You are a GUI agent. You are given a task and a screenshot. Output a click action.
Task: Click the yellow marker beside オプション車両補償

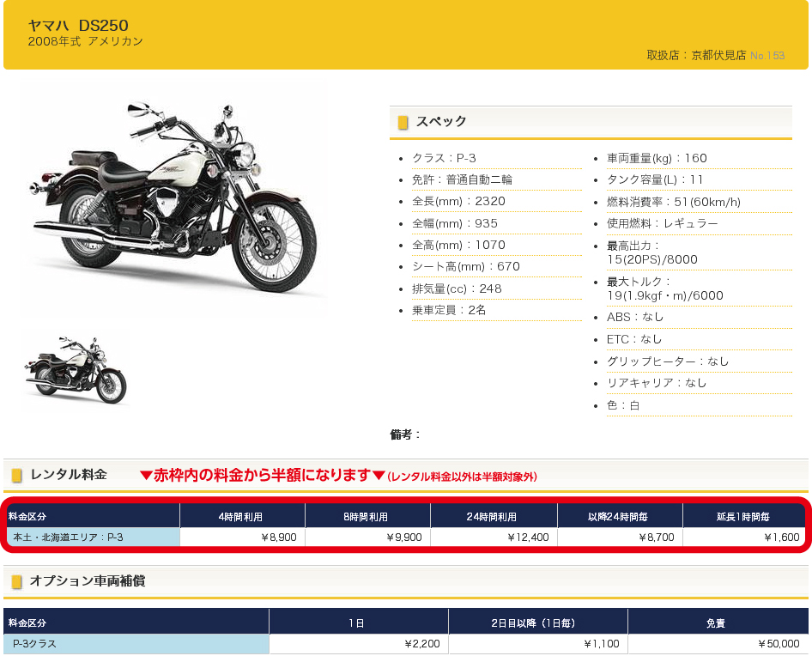coord(16,582)
